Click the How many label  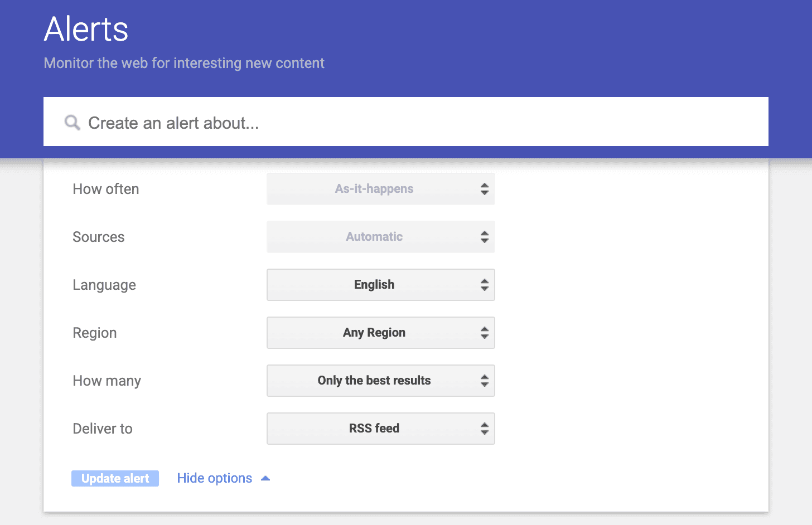[107, 381]
